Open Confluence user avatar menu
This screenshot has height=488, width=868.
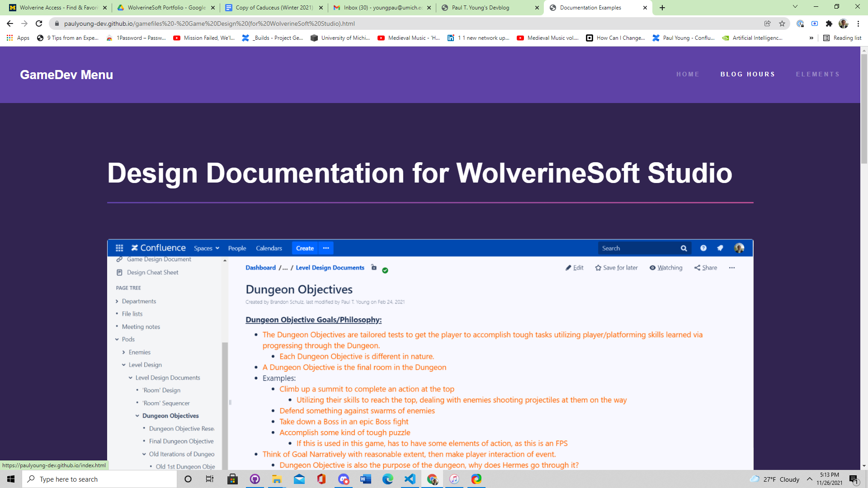click(x=739, y=248)
